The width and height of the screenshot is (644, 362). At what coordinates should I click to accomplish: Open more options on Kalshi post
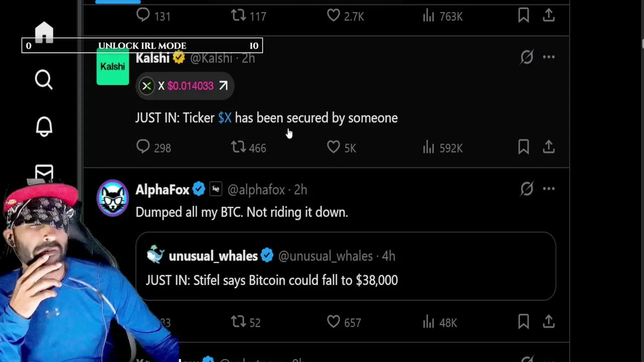coord(548,57)
